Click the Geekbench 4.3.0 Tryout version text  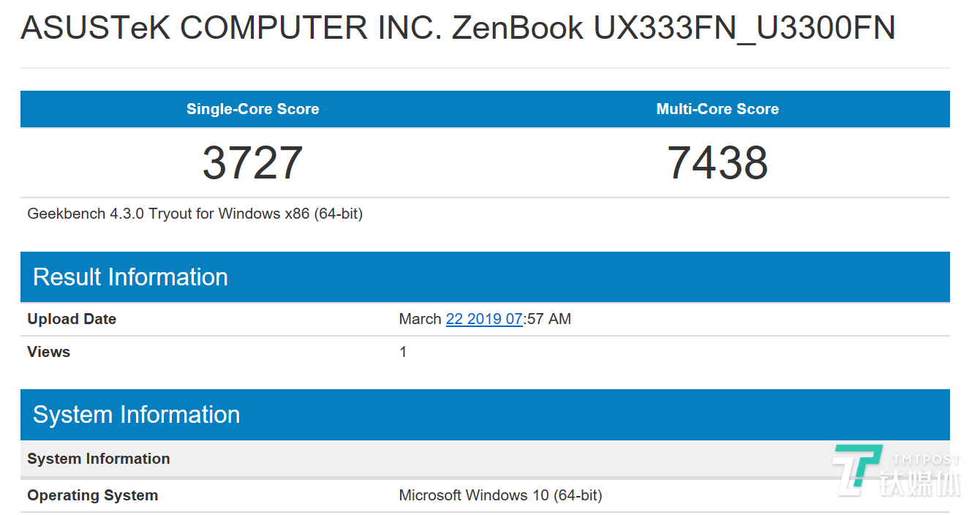[195, 214]
